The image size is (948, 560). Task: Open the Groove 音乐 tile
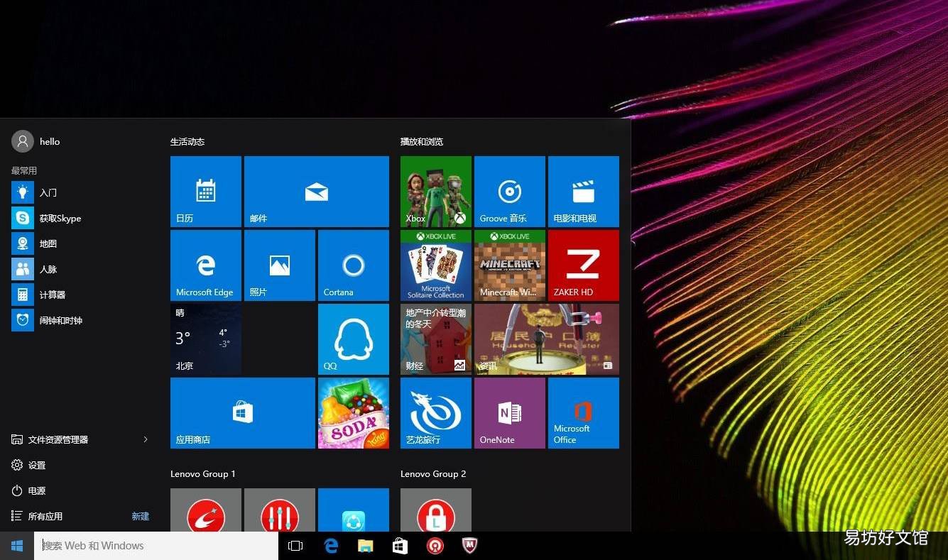tap(510, 192)
